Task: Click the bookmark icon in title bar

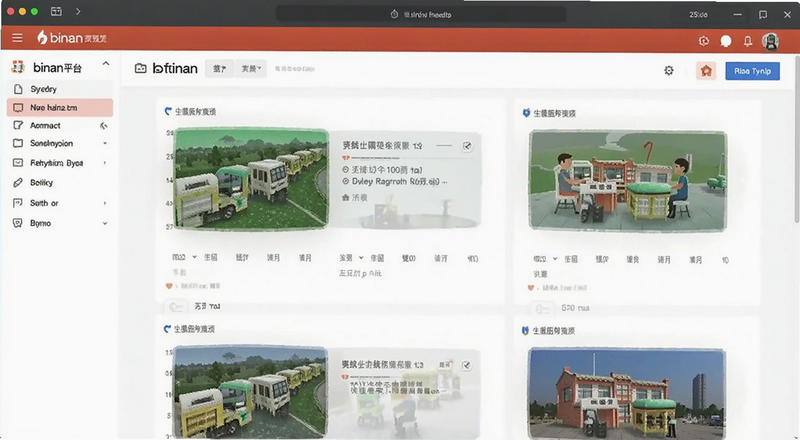Action: (763, 15)
